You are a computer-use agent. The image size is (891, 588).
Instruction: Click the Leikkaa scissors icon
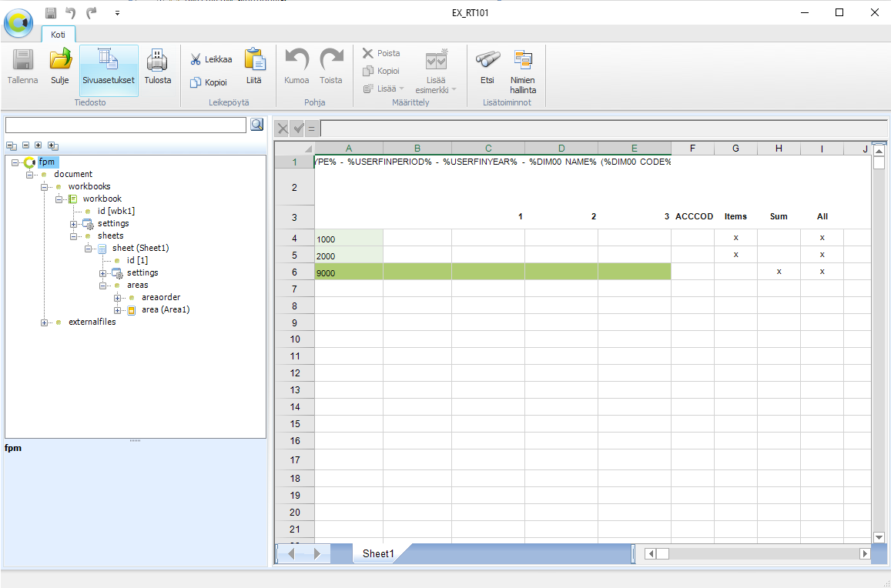coord(196,60)
